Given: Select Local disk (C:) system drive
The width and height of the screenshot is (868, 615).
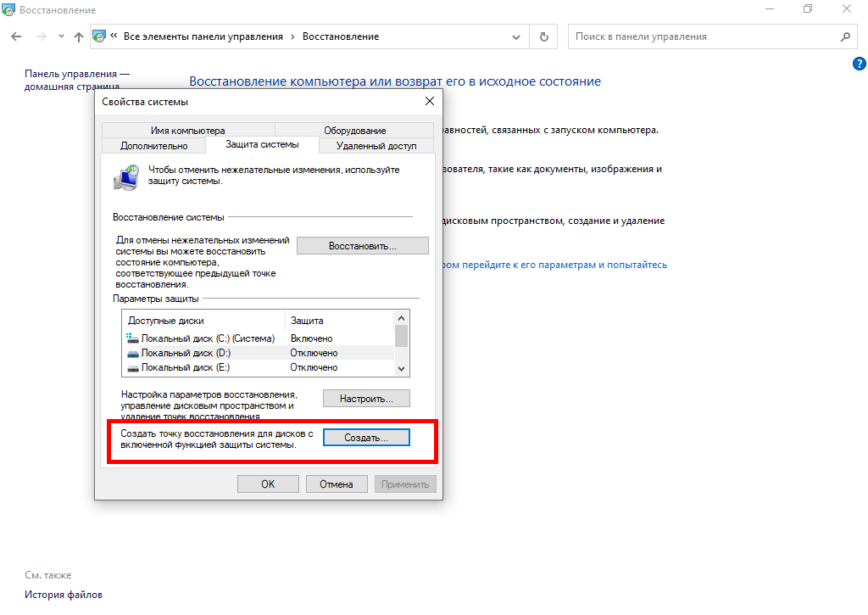Looking at the screenshot, I should click(x=200, y=338).
